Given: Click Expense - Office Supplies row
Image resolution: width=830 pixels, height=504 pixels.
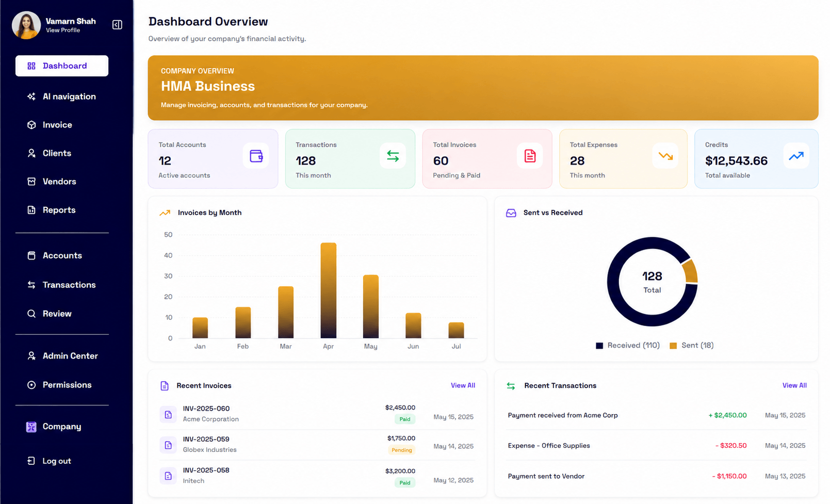Looking at the screenshot, I should tap(657, 446).
